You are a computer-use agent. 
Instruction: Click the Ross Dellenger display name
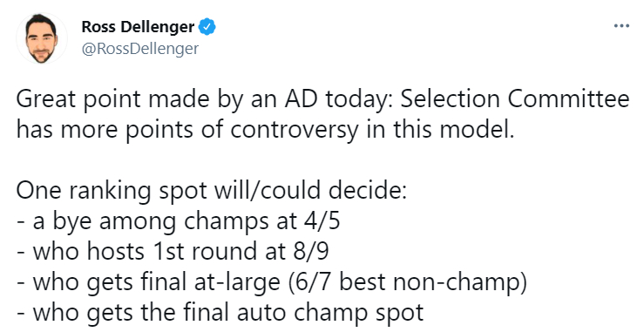138,27
